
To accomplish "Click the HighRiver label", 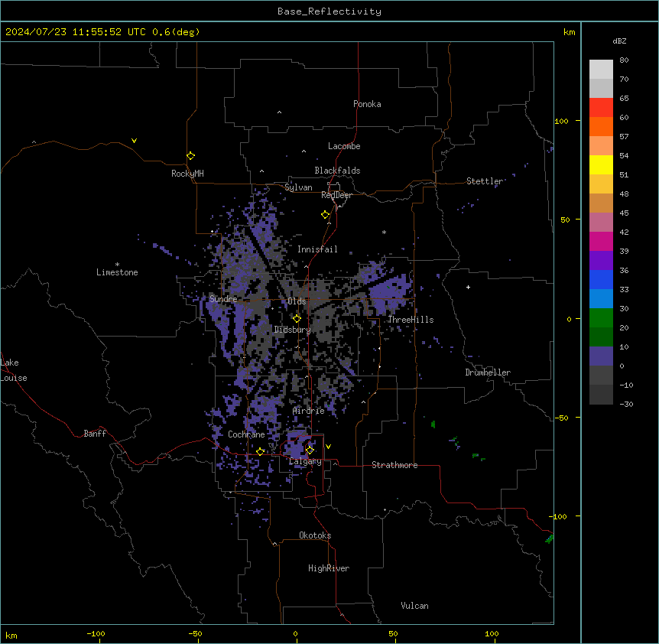I will (x=329, y=568).
